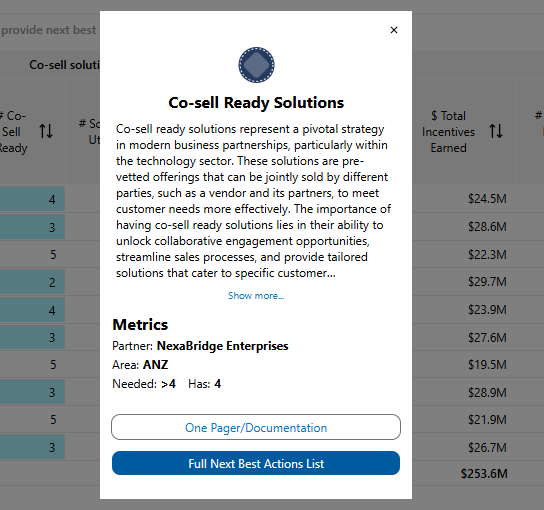Sort by $ Total Incentives Earned arrows
The width and height of the screenshot is (544, 510).
(496, 131)
